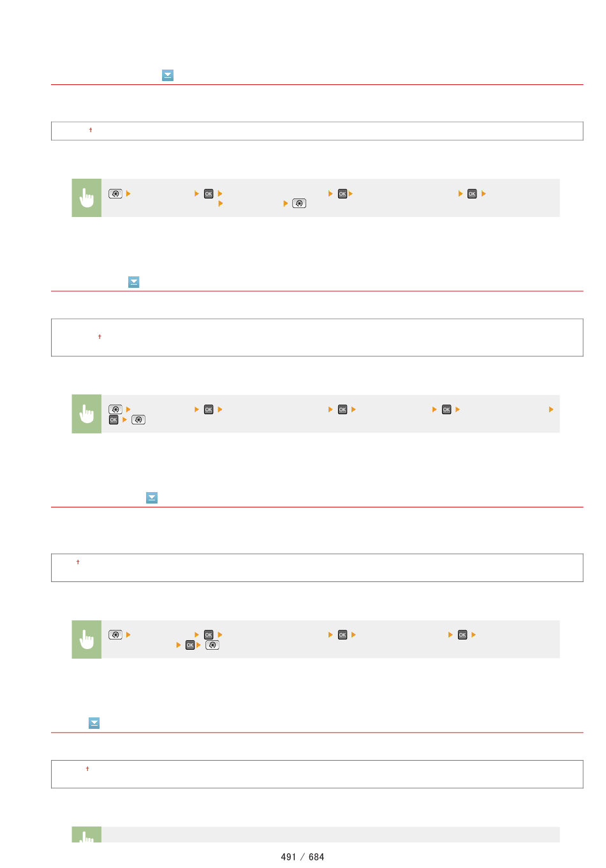Viewport: 606px width, 868px height.
Task: Click the cut-off hand icon at page bottom
Action: 87,835
